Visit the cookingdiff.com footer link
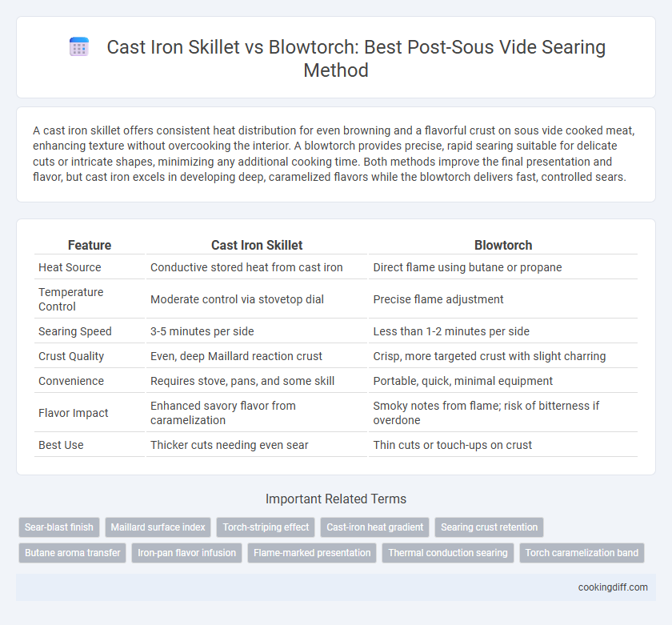This screenshot has height=625, width=672. [613, 587]
